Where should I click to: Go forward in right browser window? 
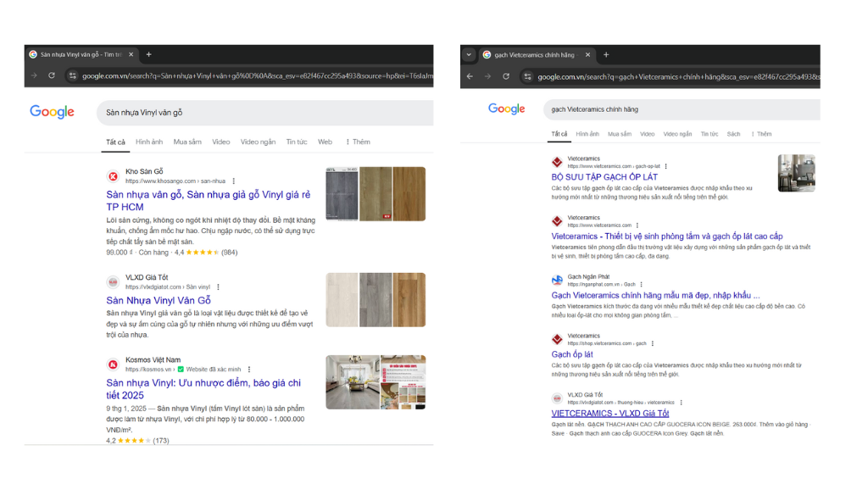coord(487,76)
